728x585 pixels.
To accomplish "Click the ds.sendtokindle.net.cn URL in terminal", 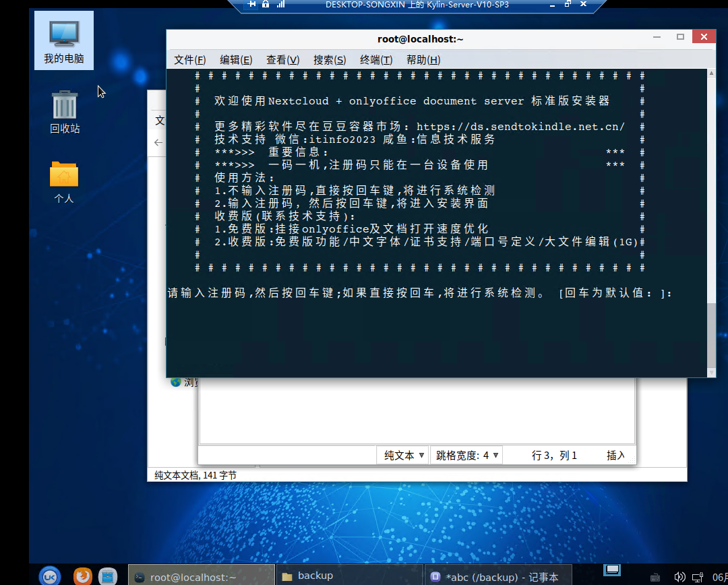I will pos(520,126).
